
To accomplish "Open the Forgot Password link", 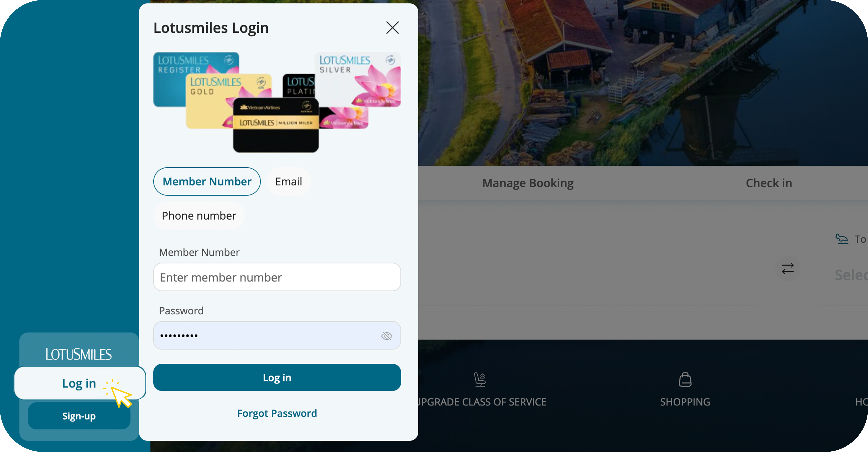I will [277, 413].
